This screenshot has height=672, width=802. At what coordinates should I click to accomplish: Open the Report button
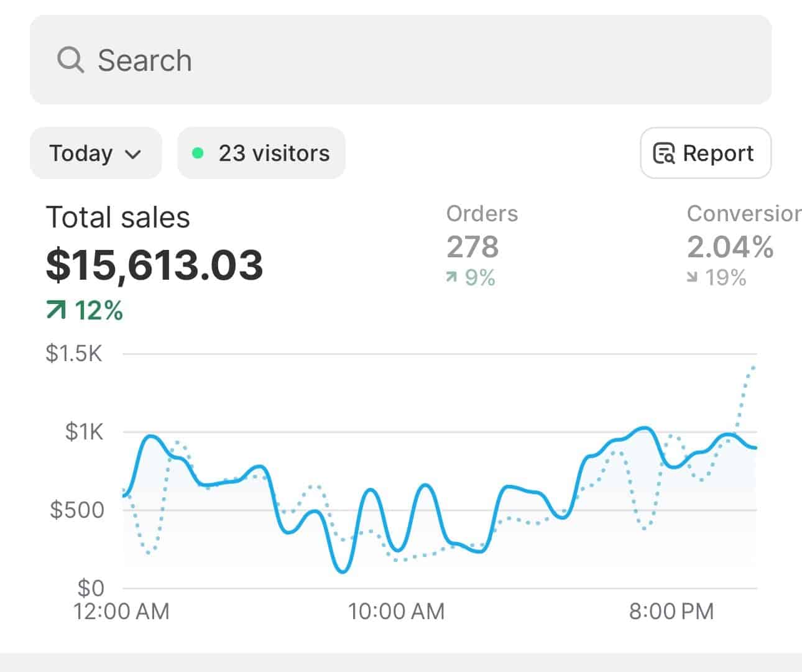click(x=706, y=153)
